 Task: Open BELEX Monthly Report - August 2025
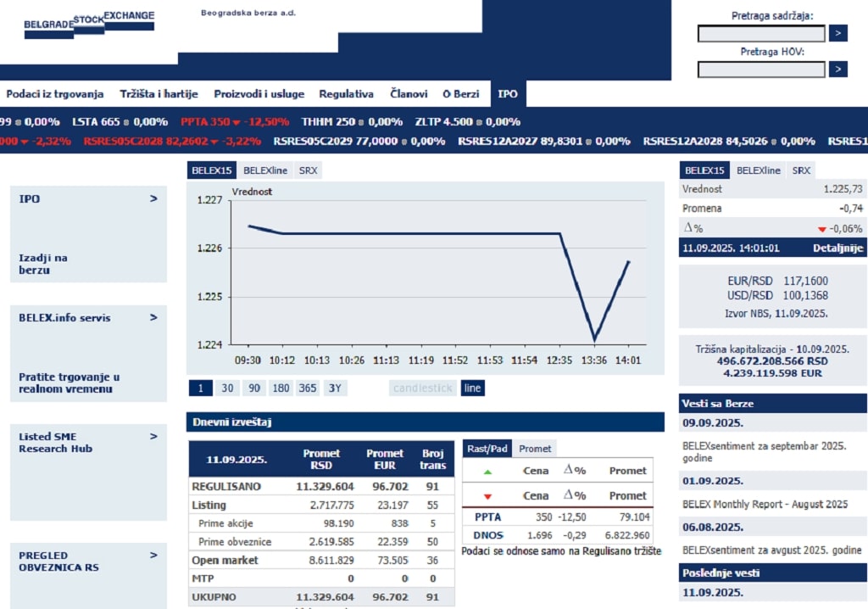(765, 504)
